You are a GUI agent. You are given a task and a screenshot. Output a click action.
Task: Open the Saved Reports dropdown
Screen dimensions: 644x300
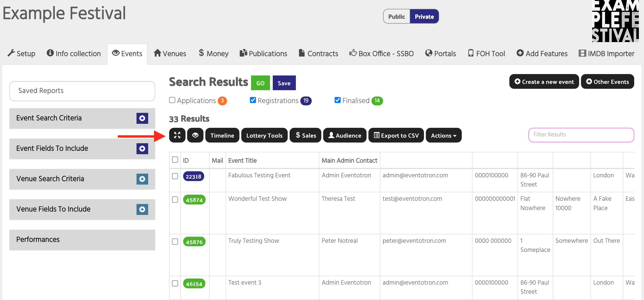(82, 91)
